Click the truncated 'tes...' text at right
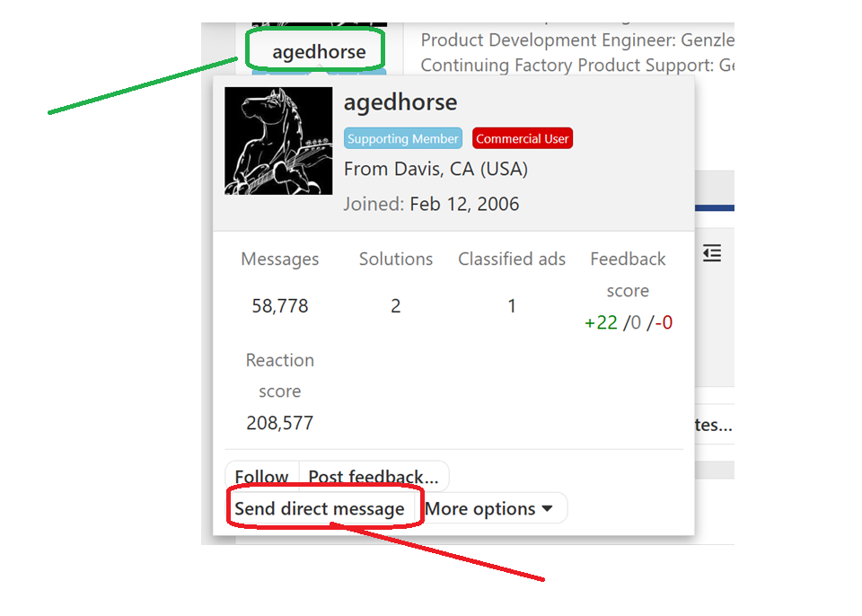This screenshot has width=862, height=616. click(x=714, y=425)
